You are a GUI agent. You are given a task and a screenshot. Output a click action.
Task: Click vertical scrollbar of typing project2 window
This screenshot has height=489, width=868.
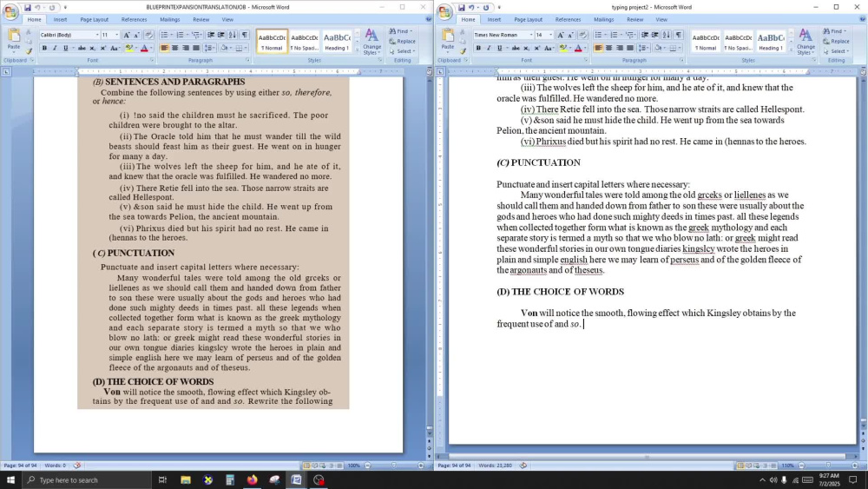[x=863, y=249]
